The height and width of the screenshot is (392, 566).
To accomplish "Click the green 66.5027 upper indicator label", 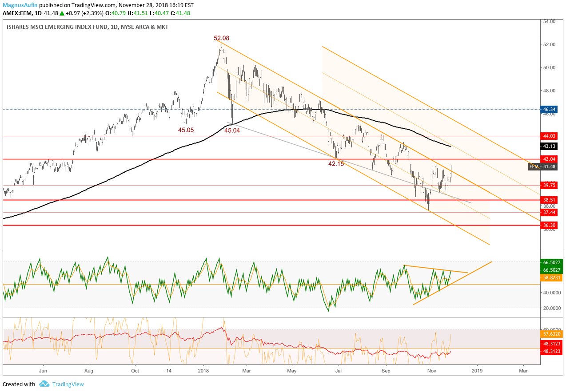I will click(551, 262).
